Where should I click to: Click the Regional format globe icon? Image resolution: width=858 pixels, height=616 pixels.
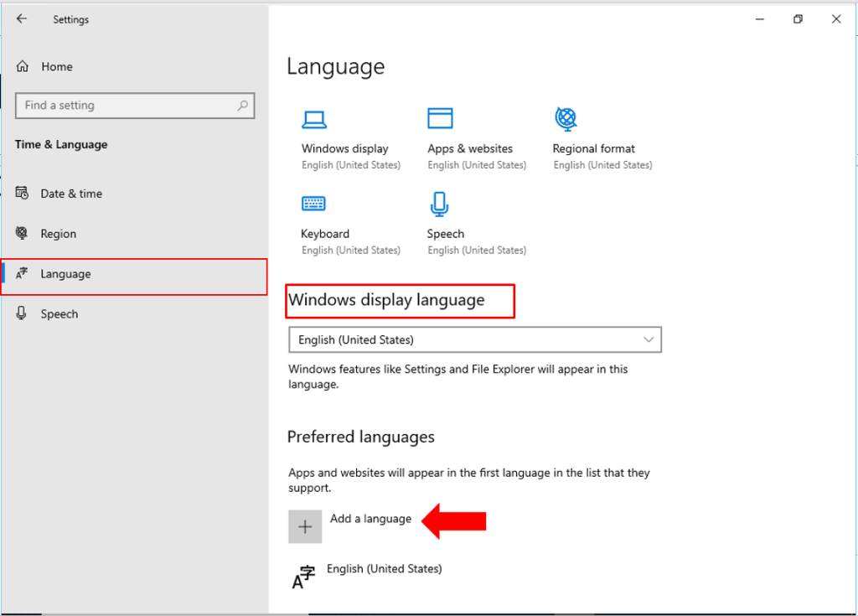point(566,118)
